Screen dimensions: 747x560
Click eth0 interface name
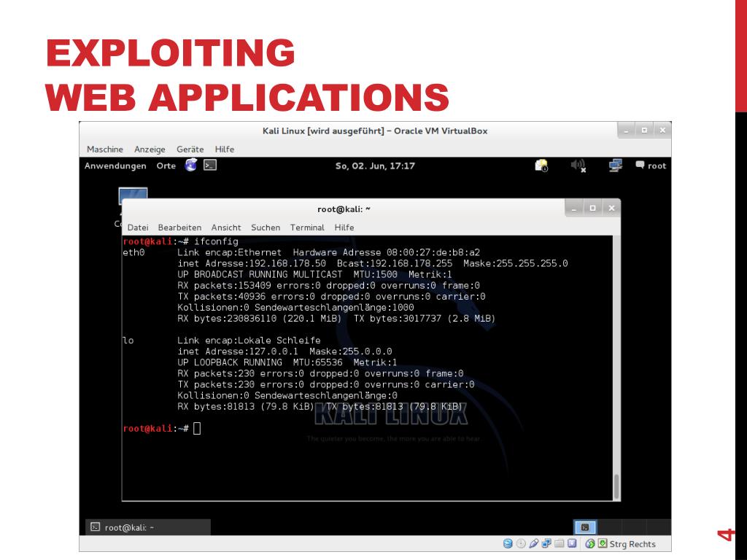(x=133, y=252)
